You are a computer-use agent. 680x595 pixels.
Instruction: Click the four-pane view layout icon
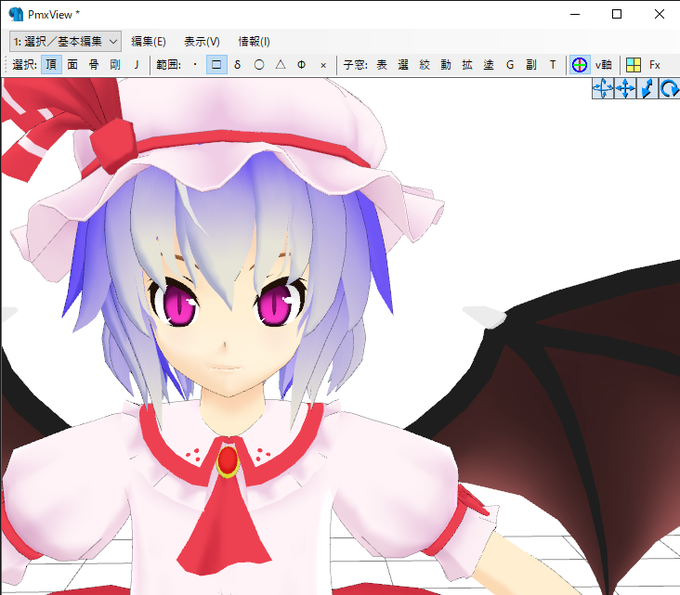pyautogui.click(x=633, y=65)
